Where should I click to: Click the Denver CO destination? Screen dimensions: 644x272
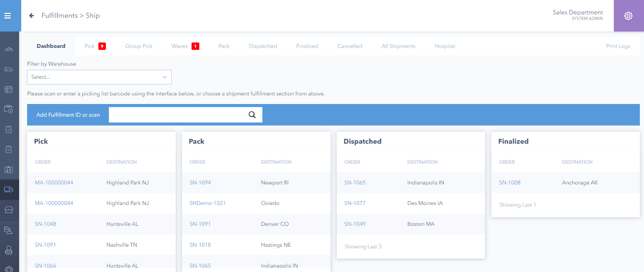(275, 224)
